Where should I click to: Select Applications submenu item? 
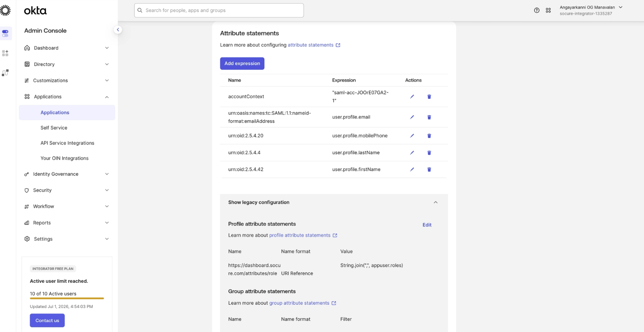click(x=67, y=113)
